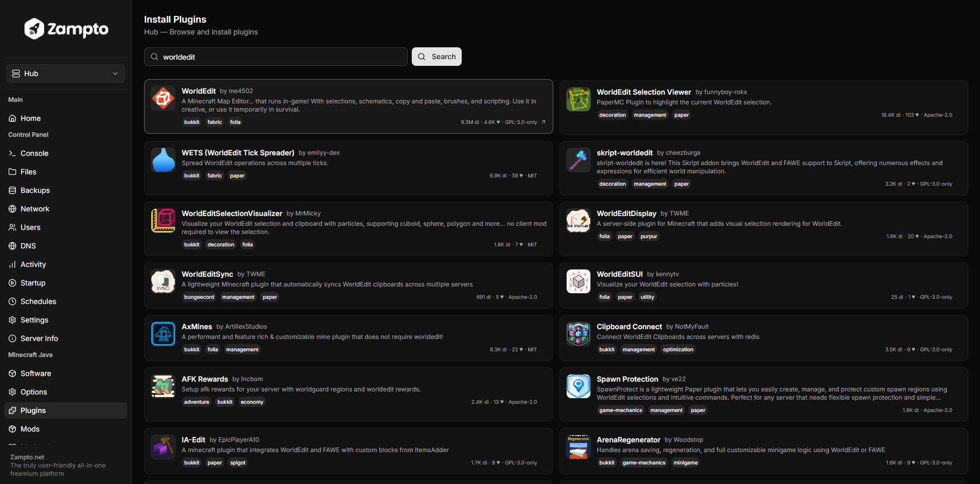This screenshot has height=484, width=980.
Task: Click spigot tag on IA-Edit
Action: [x=238, y=463]
